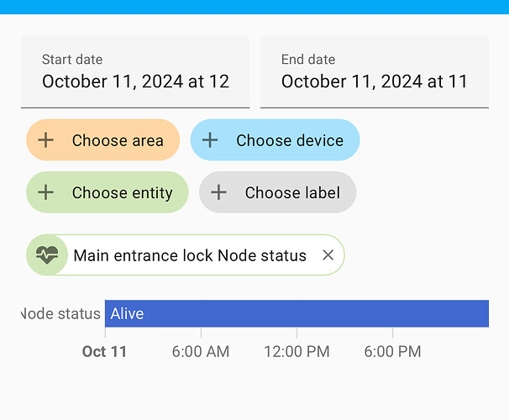Click the heart pulse icon on entity chip
The height and width of the screenshot is (420, 509).
coord(47,255)
